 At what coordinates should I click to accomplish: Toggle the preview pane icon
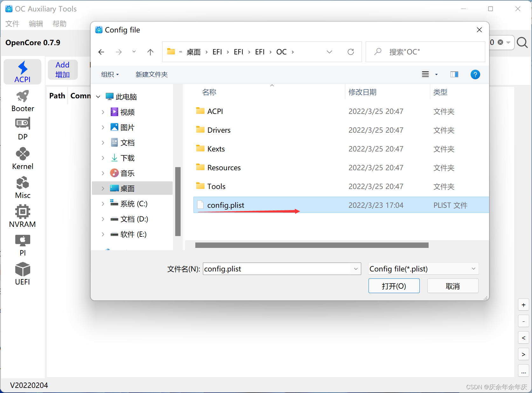(x=454, y=74)
